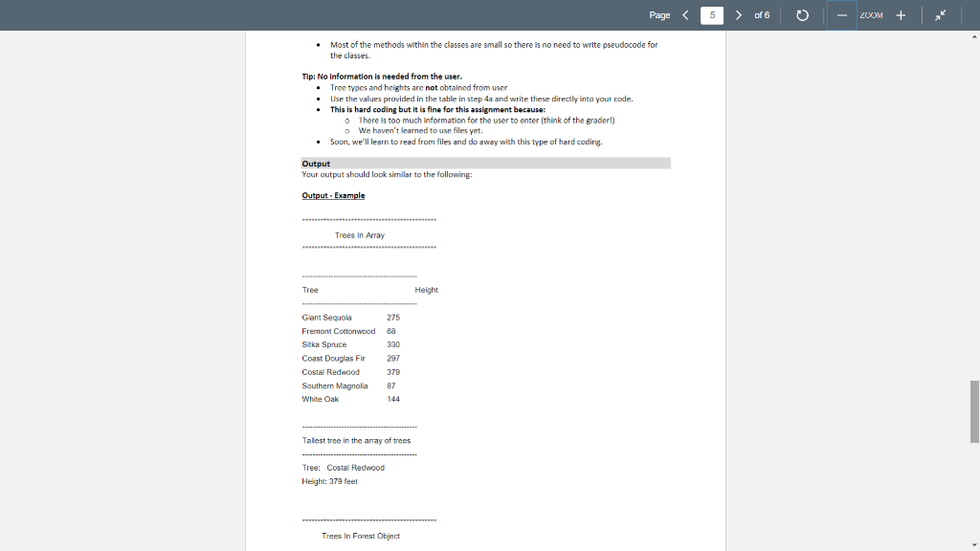Go to the previous page arrow

685,15
